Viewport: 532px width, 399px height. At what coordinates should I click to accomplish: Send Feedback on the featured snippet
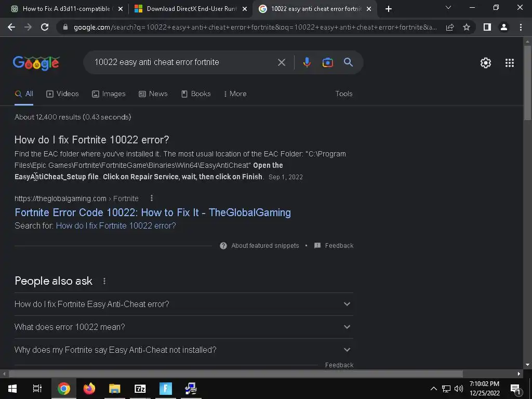tap(334, 246)
